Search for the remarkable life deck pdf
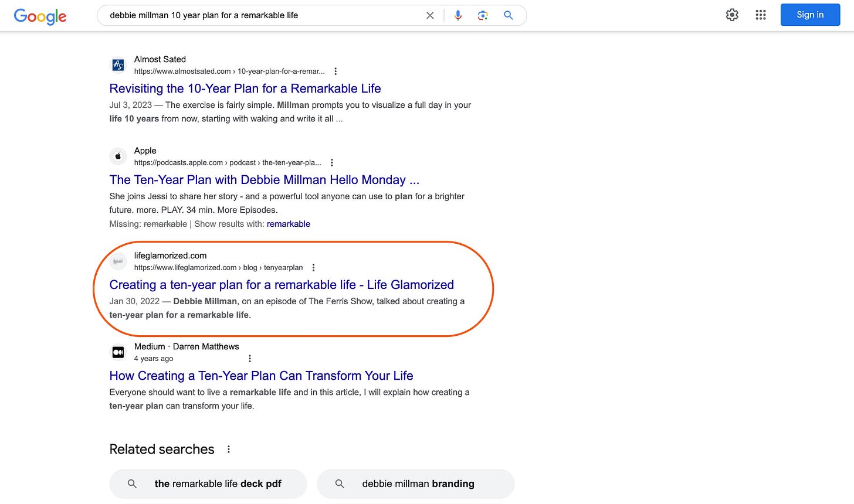This screenshot has height=504, width=854. [x=208, y=483]
